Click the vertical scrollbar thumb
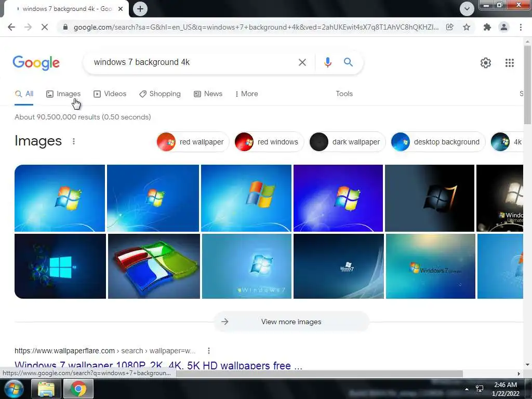The width and height of the screenshot is (532, 399). point(527,85)
